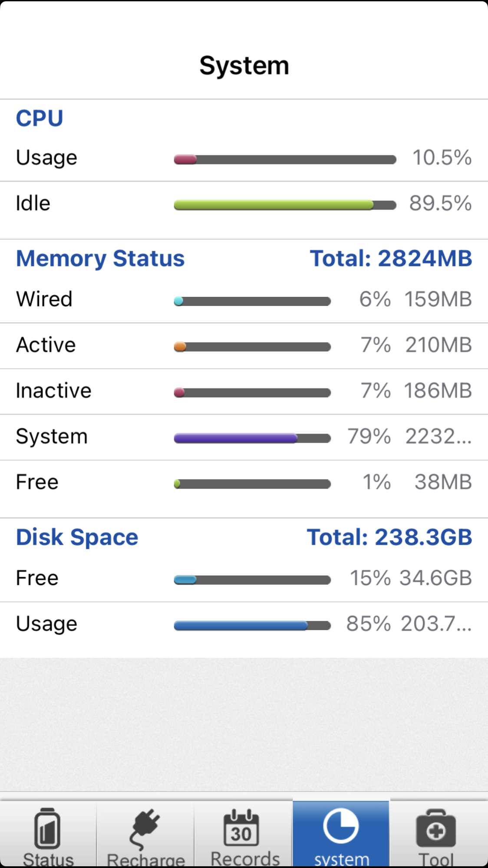Viewport: 488px width, 868px height.
Task: Click the Memory Status section header
Action: 100,259
